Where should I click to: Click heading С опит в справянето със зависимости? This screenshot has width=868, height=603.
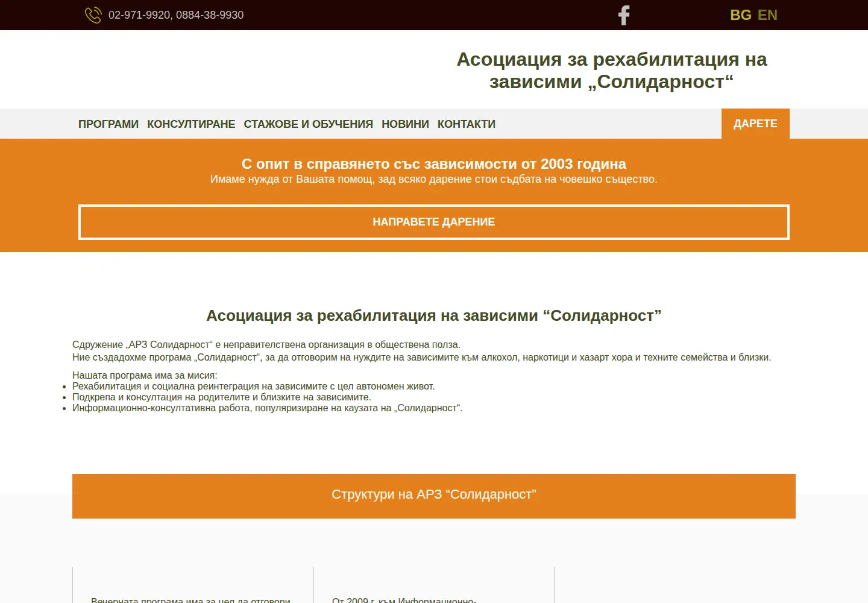click(434, 164)
